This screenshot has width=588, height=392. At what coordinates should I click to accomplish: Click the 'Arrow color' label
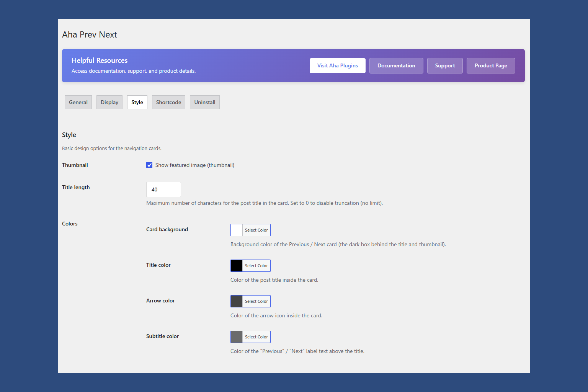160,301
